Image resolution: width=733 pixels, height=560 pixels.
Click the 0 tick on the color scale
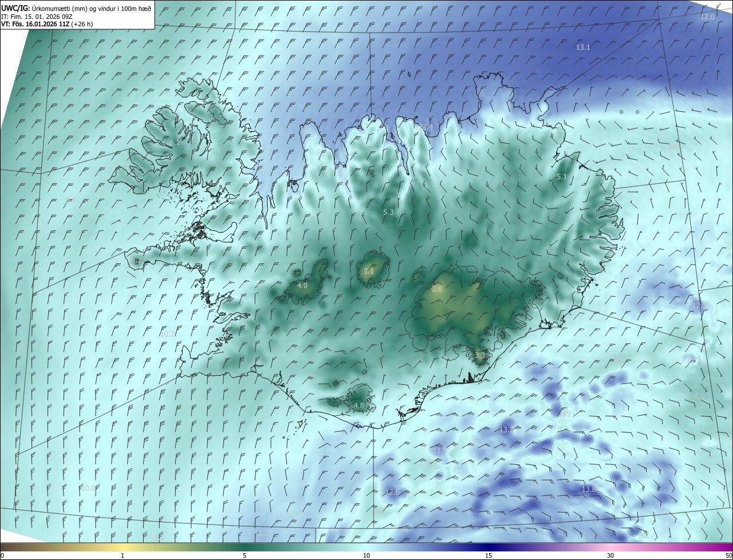(2, 555)
